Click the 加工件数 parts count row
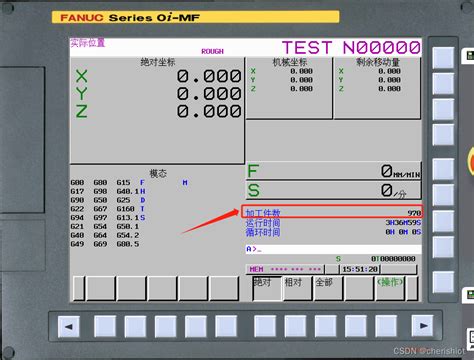 [x=332, y=212]
